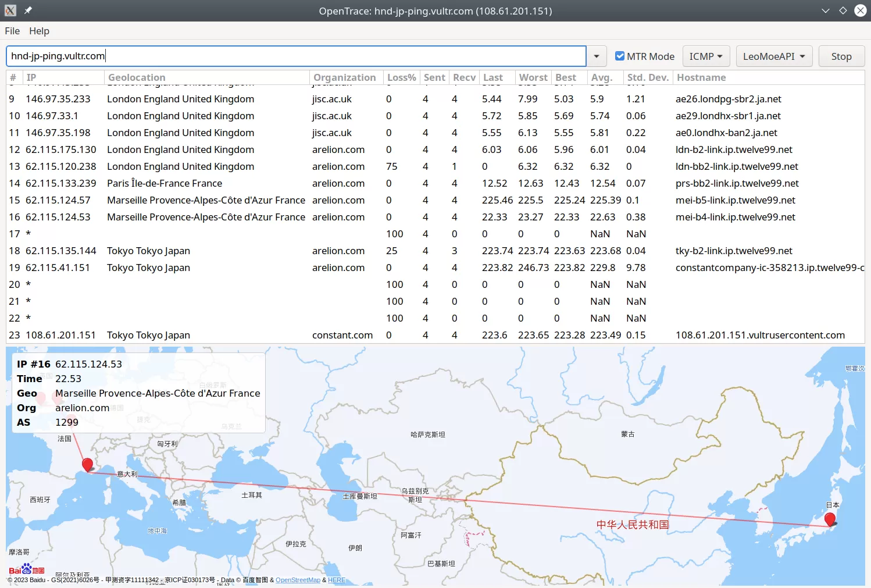Viewport: 871px width, 588px height.
Task: Select the red marker near Marseille
Action: click(x=88, y=464)
